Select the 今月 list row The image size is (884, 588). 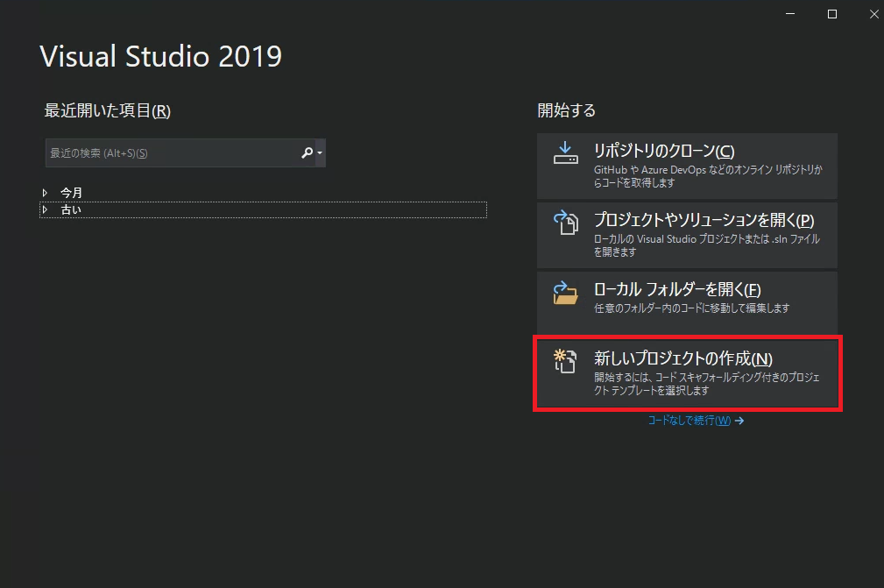[263, 193]
